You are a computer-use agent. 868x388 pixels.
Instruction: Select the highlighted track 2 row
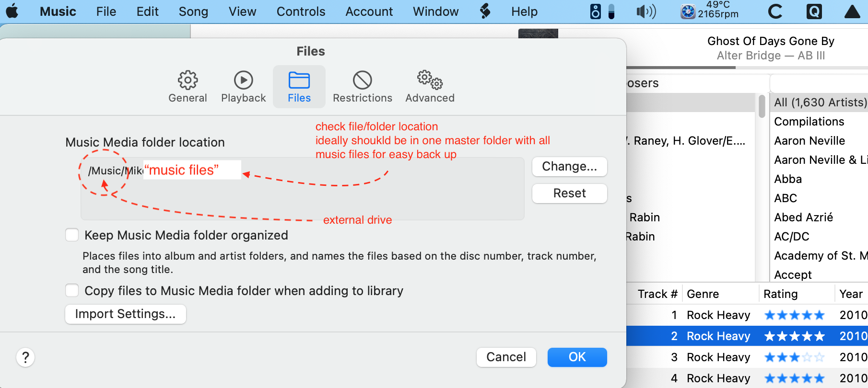[x=747, y=336]
